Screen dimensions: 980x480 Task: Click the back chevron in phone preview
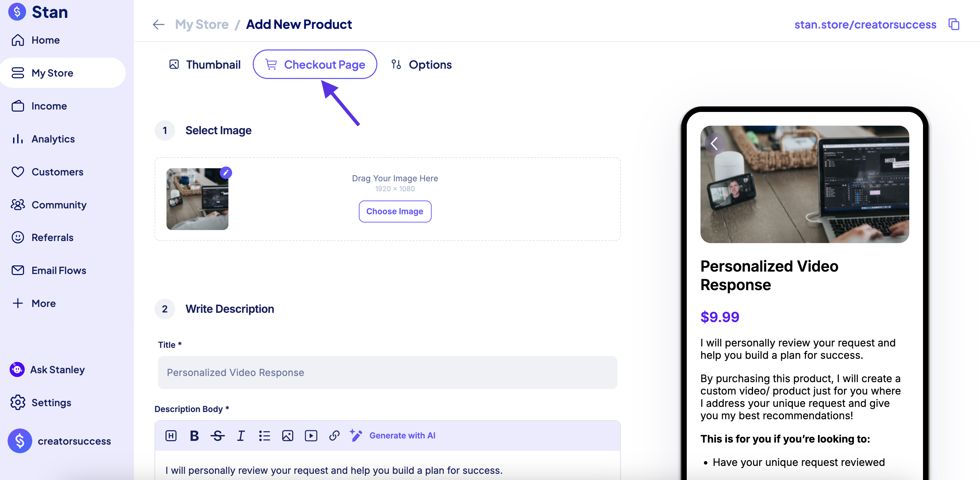click(715, 144)
